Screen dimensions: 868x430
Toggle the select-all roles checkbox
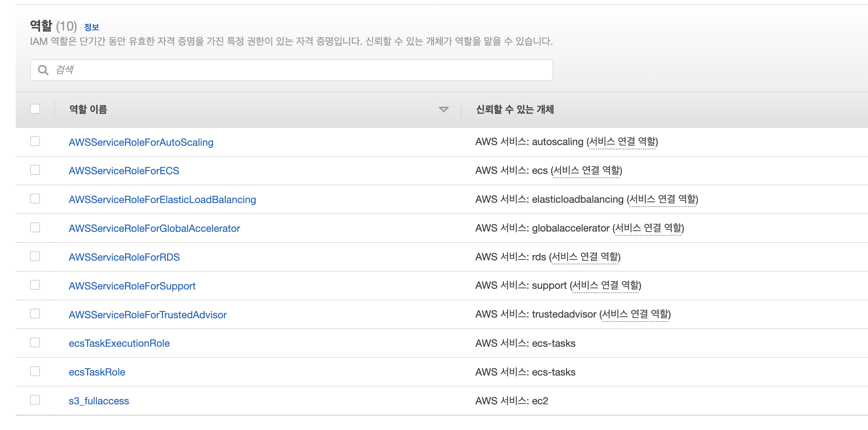coord(35,109)
